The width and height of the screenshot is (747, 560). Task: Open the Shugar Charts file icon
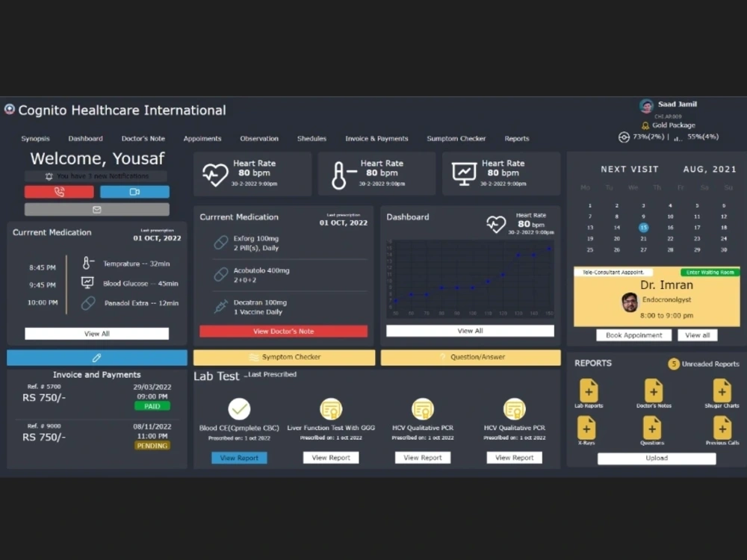(722, 391)
